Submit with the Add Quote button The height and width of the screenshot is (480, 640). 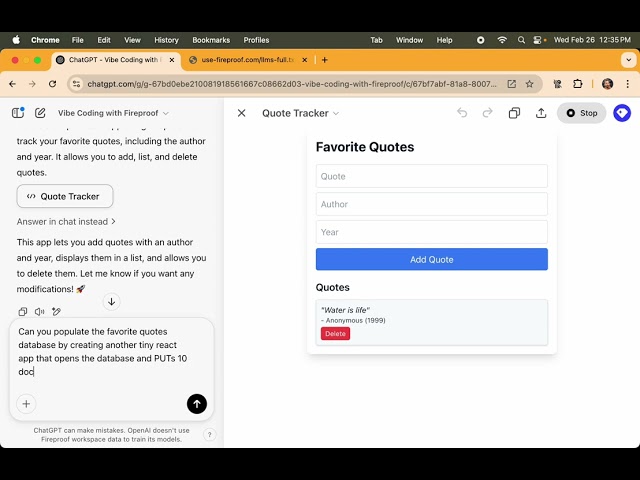[432, 260]
